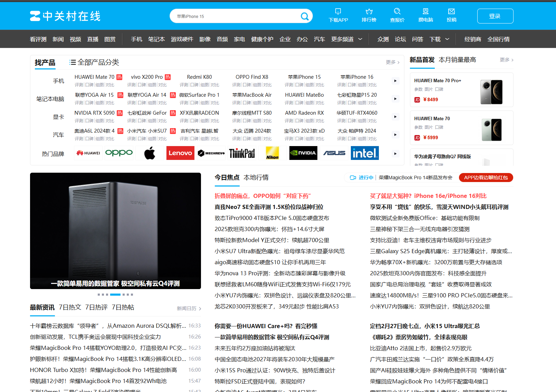Show more cars with 汽车 row arrow
The image size is (556, 392).
395,135
